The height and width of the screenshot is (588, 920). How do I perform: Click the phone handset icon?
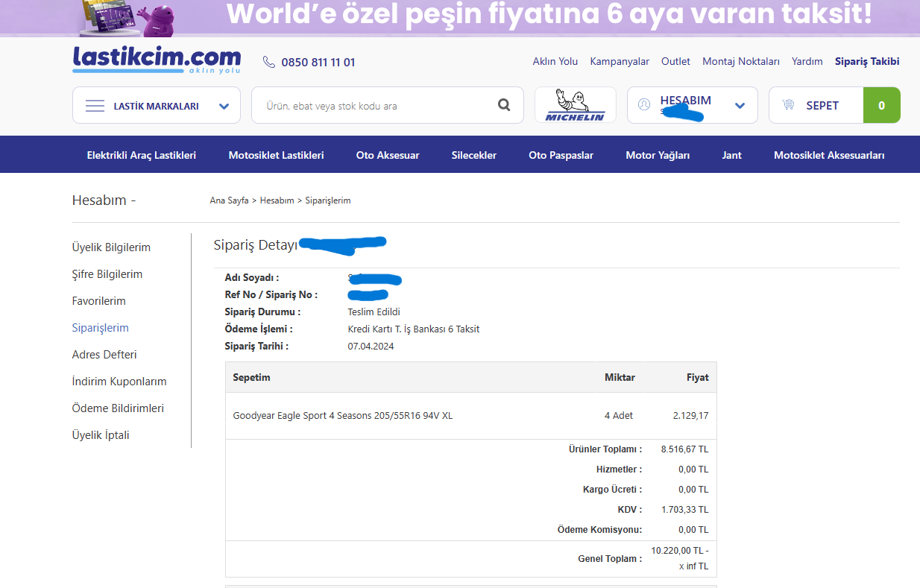tap(269, 62)
